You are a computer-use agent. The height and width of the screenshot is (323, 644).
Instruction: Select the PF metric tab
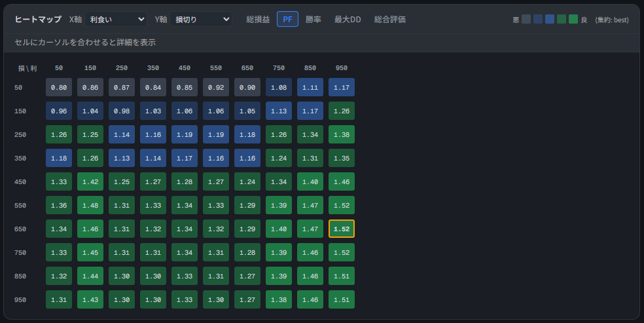(x=287, y=19)
